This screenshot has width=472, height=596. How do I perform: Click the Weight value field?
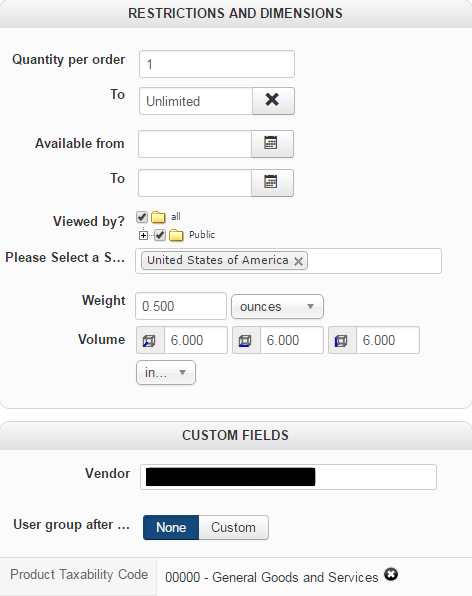(181, 306)
